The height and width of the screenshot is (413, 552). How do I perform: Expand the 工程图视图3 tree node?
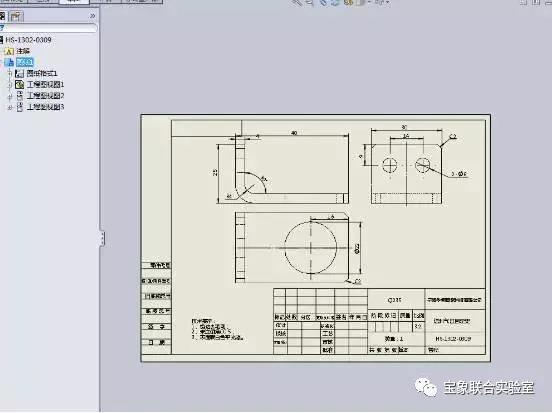[x=10, y=107]
